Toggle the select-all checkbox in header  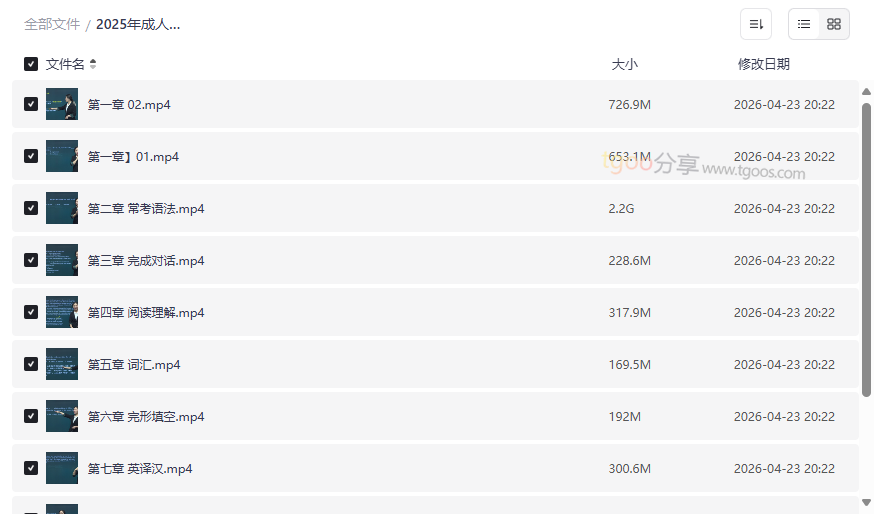[x=31, y=64]
